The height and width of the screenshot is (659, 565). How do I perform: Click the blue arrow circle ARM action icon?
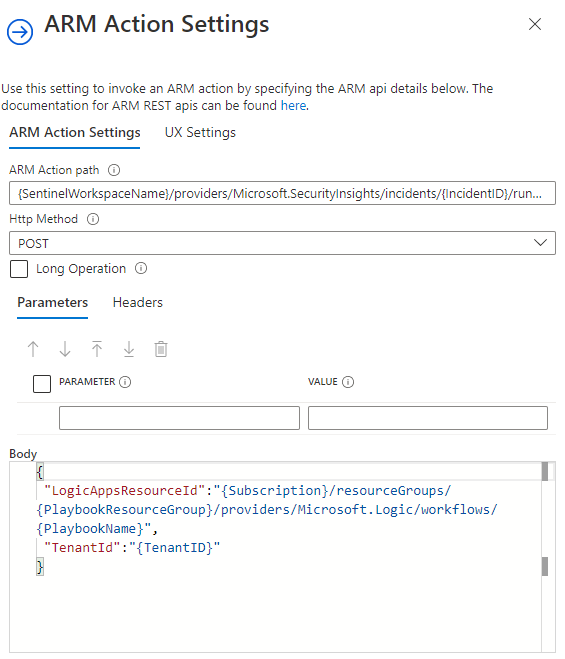[20, 32]
